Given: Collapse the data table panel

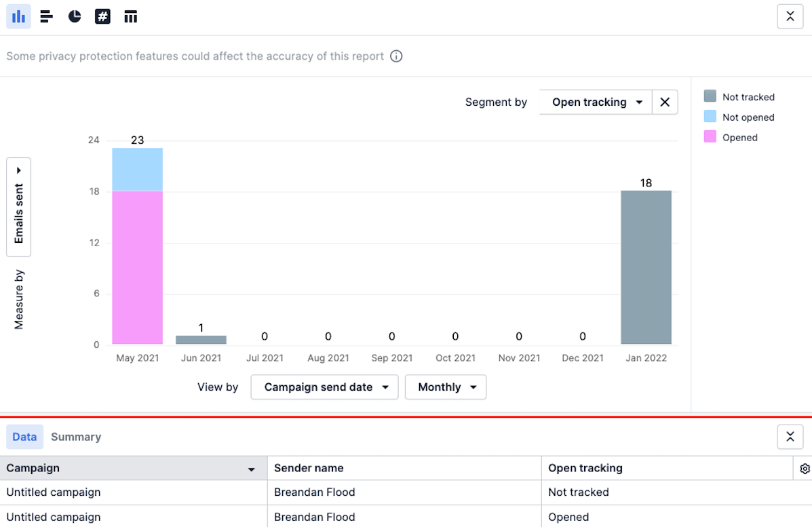Looking at the screenshot, I should (x=790, y=437).
